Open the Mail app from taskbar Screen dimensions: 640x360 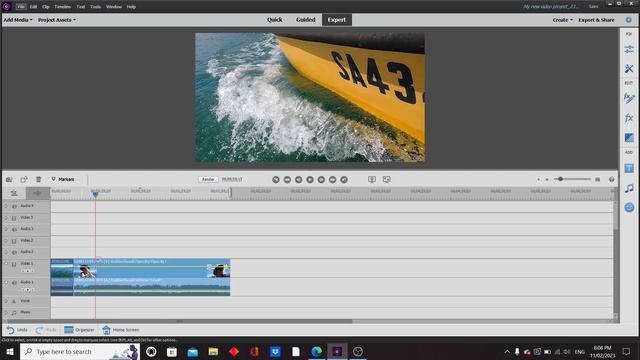tap(192, 351)
